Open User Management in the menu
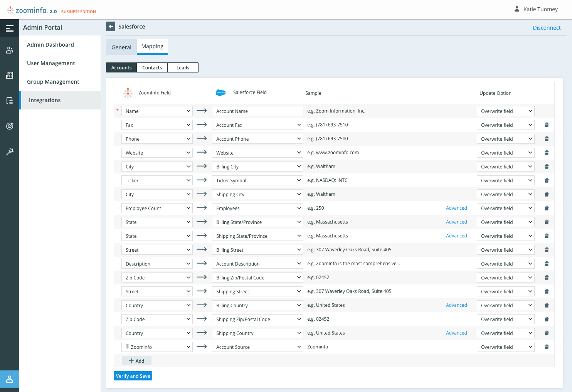Screen dimensions: 572x392 (60, 63)
